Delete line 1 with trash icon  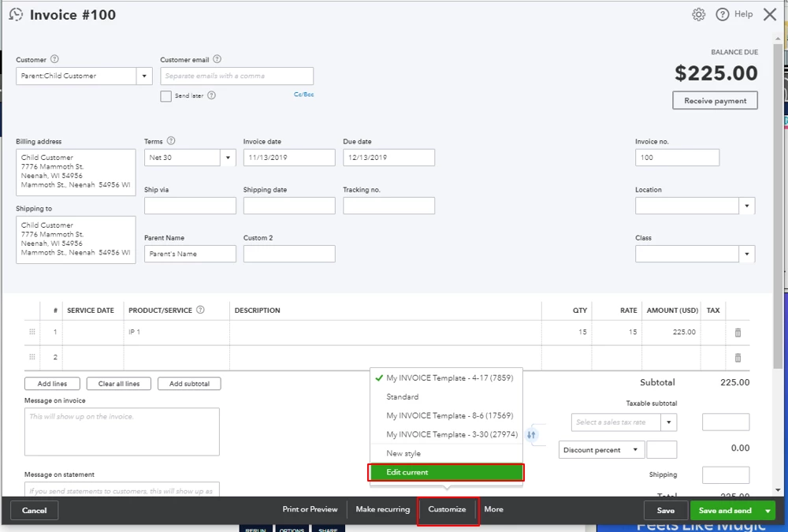pyautogui.click(x=738, y=333)
